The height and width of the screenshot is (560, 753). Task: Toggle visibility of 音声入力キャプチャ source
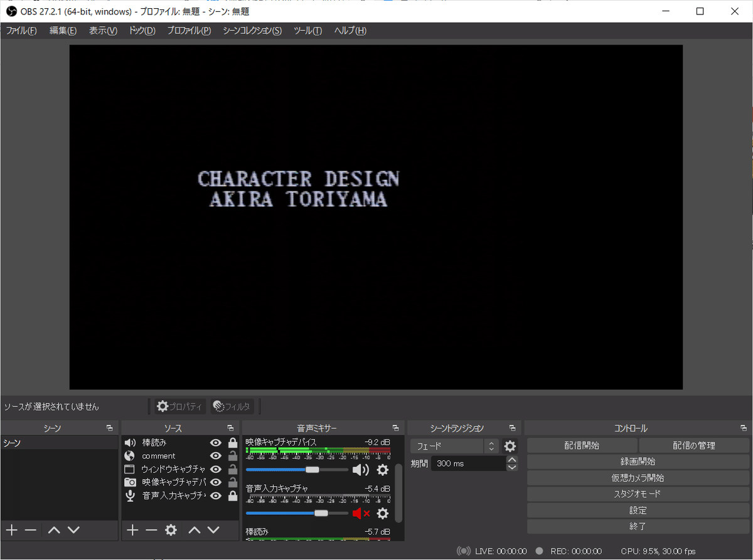pyautogui.click(x=216, y=495)
